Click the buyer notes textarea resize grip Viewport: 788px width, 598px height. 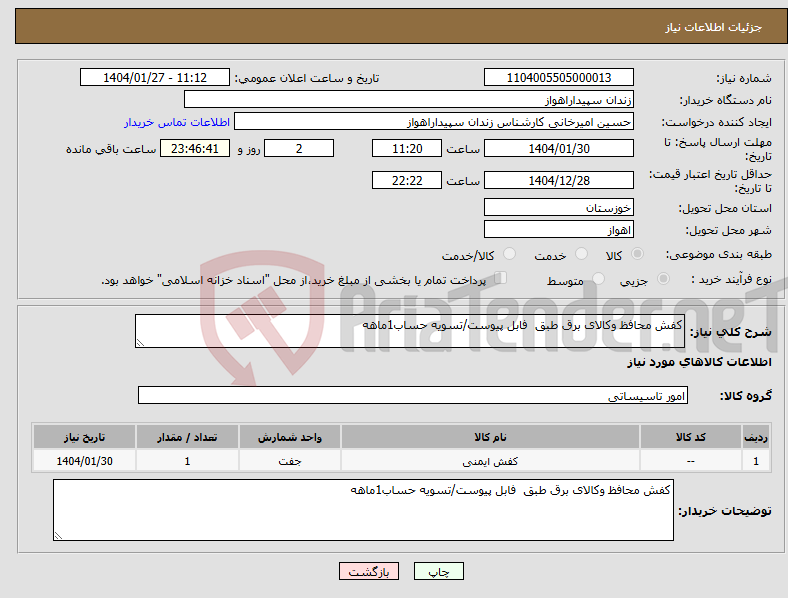coord(58,536)
